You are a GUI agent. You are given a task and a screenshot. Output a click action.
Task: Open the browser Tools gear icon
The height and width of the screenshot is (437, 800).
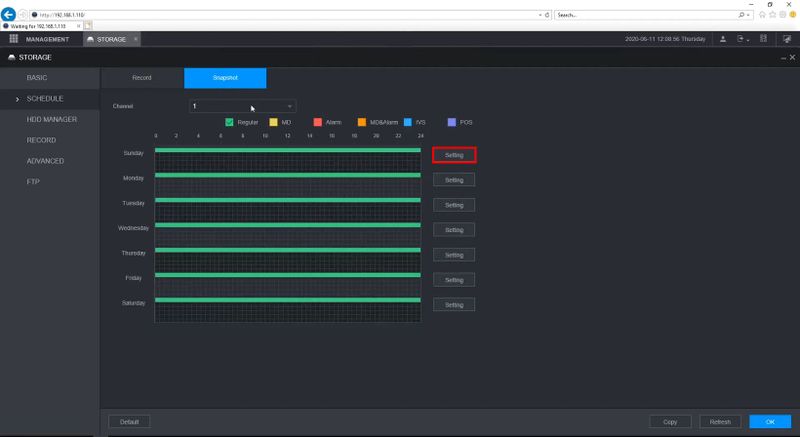point(783,15)
